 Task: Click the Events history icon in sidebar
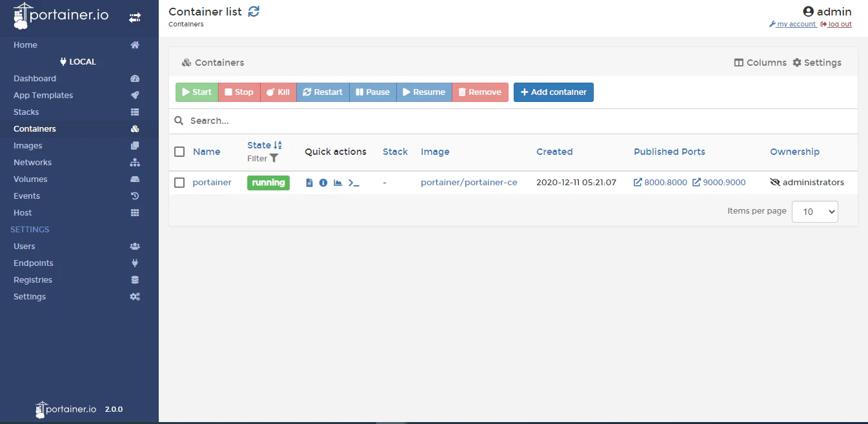pyautogui.click(x=135, y=196)
